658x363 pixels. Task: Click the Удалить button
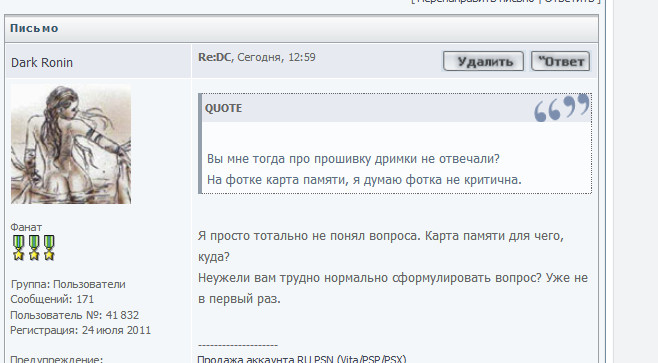483,62
